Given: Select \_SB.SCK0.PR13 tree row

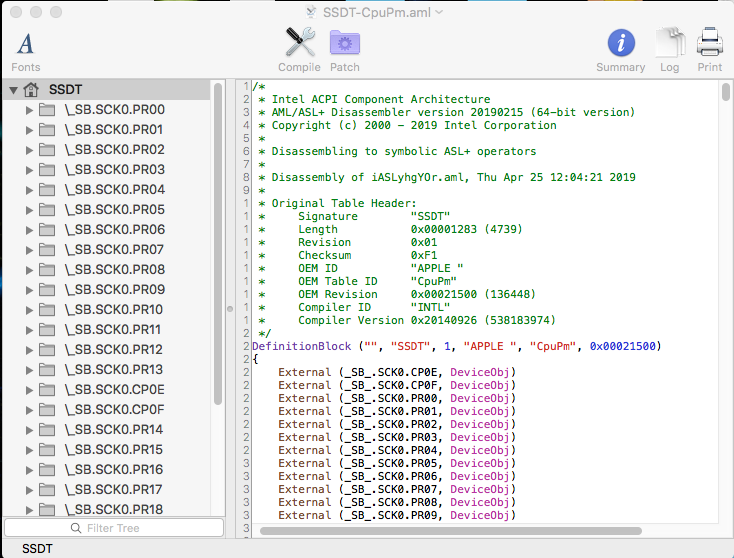Looking at the screenshot, I should pos(107,369).
